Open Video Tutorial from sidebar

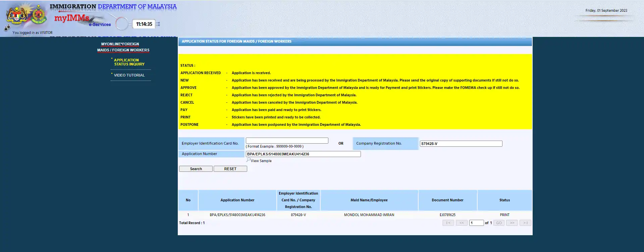tap(129, 75)
